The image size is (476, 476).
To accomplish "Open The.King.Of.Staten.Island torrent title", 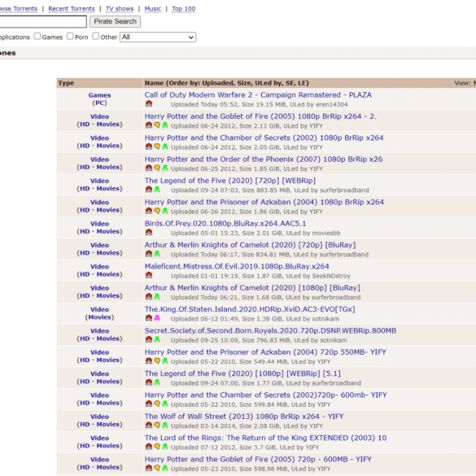I will tap(250, 309).
